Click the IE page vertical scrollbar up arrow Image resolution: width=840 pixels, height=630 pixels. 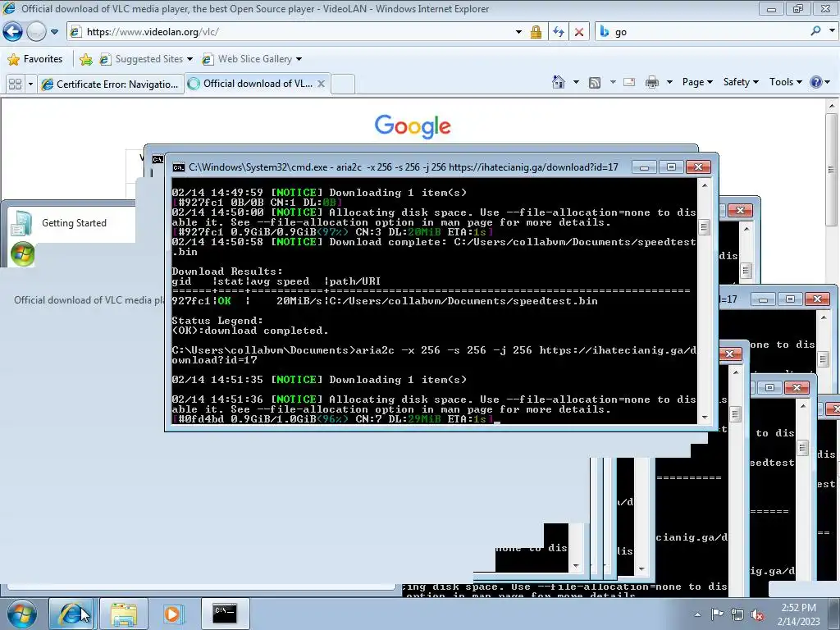click(832, 106)
